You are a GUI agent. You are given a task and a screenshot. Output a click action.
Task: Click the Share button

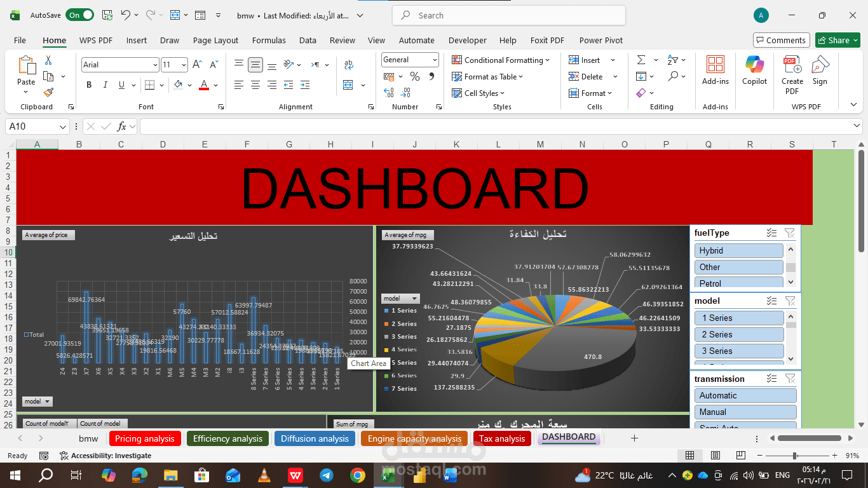(837, 40)
